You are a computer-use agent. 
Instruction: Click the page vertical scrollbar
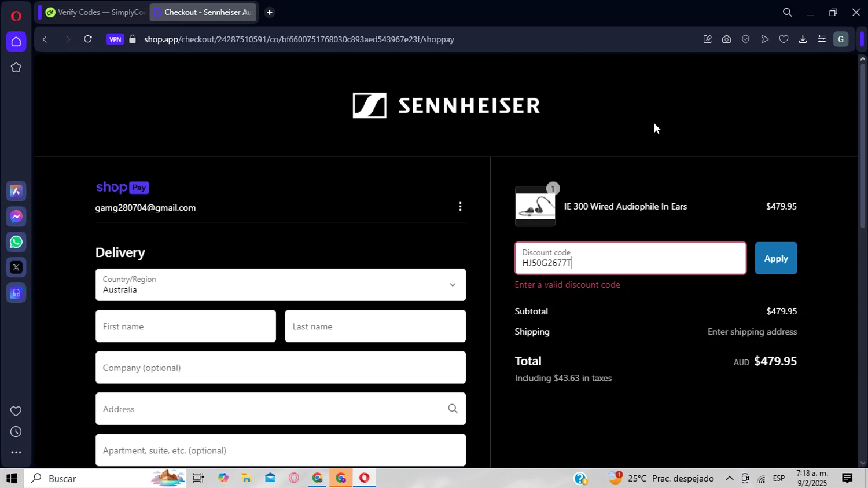pyautogui.click(x=863, y=145)
